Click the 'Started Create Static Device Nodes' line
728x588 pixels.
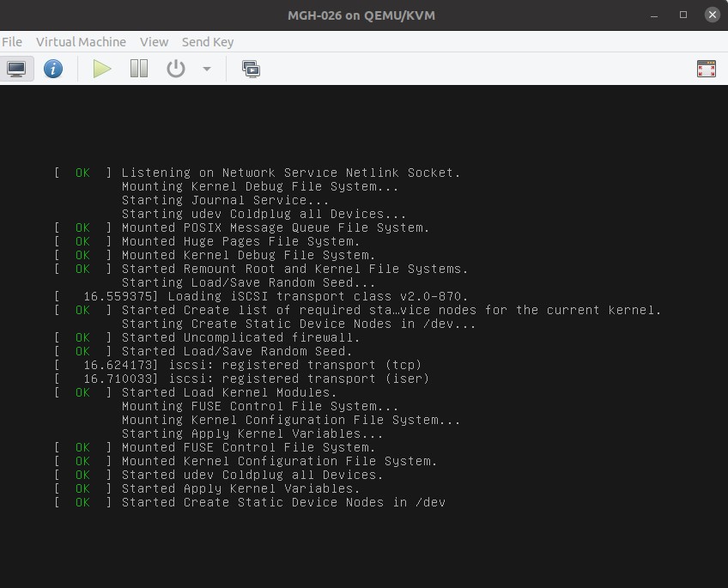pyautogui.click(x=283, y=502)
